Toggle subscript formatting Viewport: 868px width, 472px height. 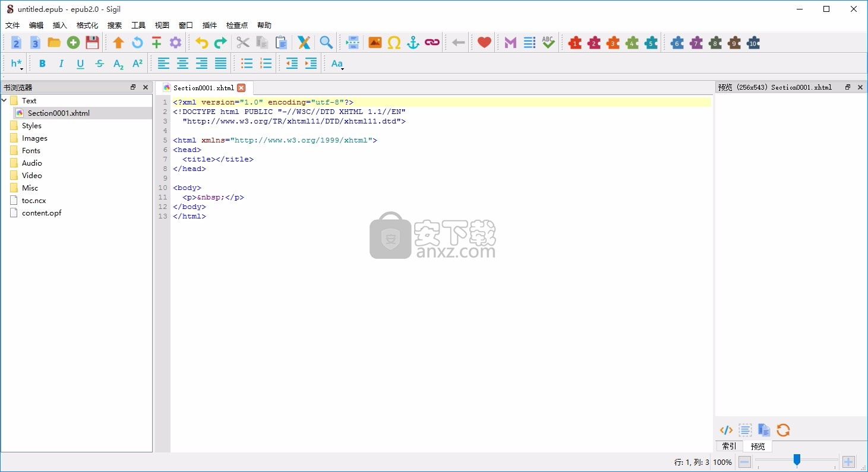(118, 64)
